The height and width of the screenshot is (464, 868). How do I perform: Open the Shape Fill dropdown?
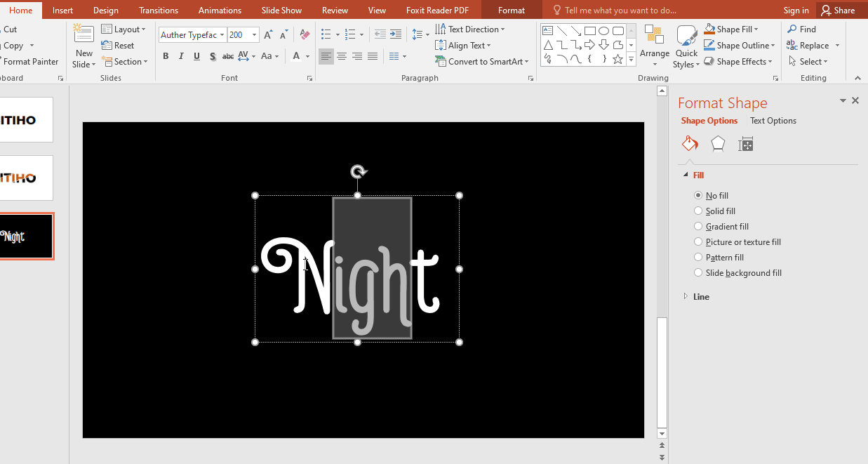click(x=732, y=29)
